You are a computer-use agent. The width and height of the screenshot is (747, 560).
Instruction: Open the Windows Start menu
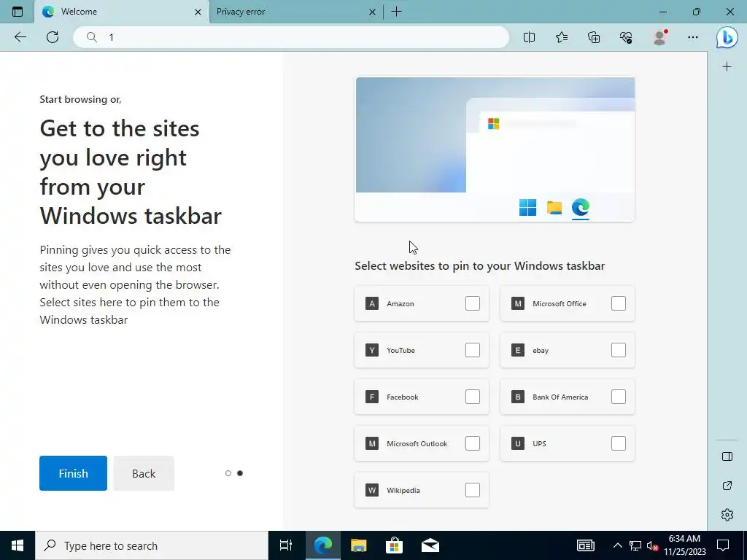(18, 545)
